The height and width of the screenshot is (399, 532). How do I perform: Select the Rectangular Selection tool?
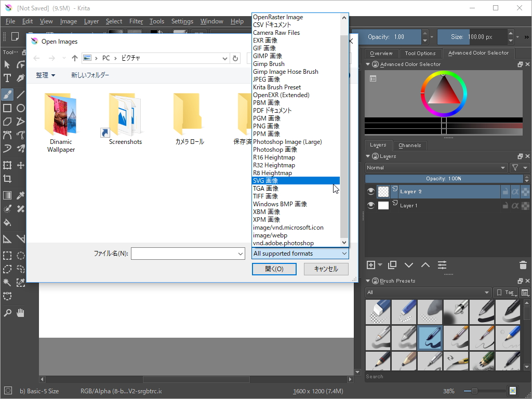point(7,256)
